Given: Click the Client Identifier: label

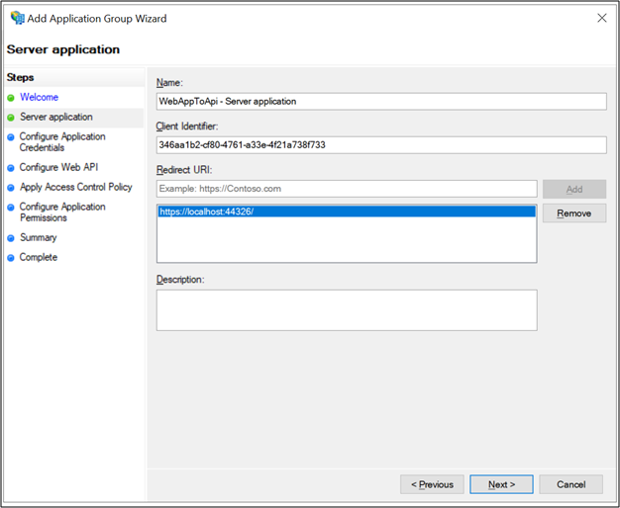Looking at the screenshot, I should point(187,126).
